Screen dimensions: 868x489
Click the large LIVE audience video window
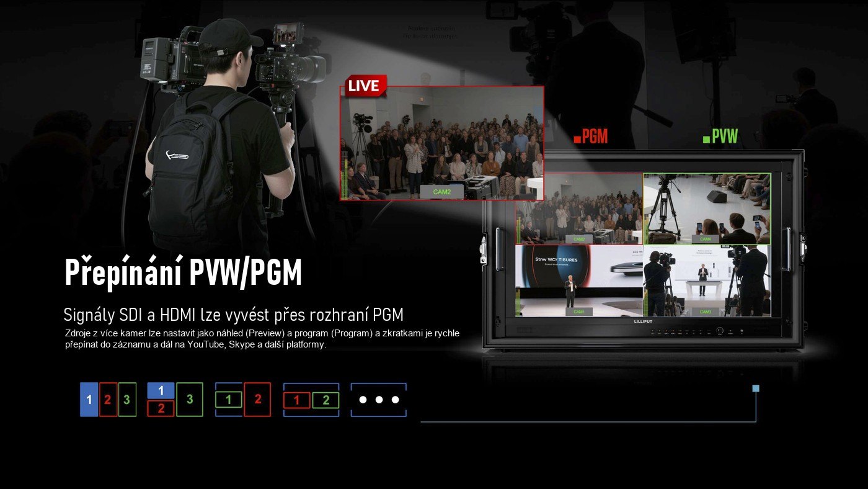pos(442,143)
